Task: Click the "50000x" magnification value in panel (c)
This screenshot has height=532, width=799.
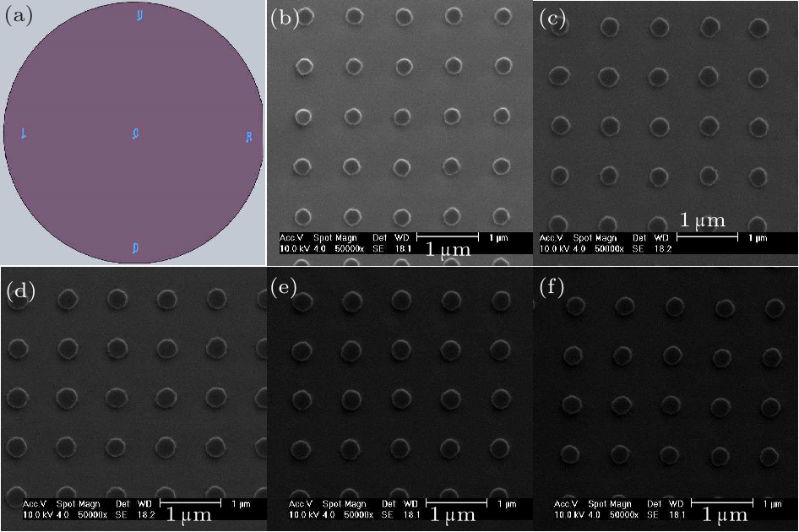Action: [x=610, y=248]
